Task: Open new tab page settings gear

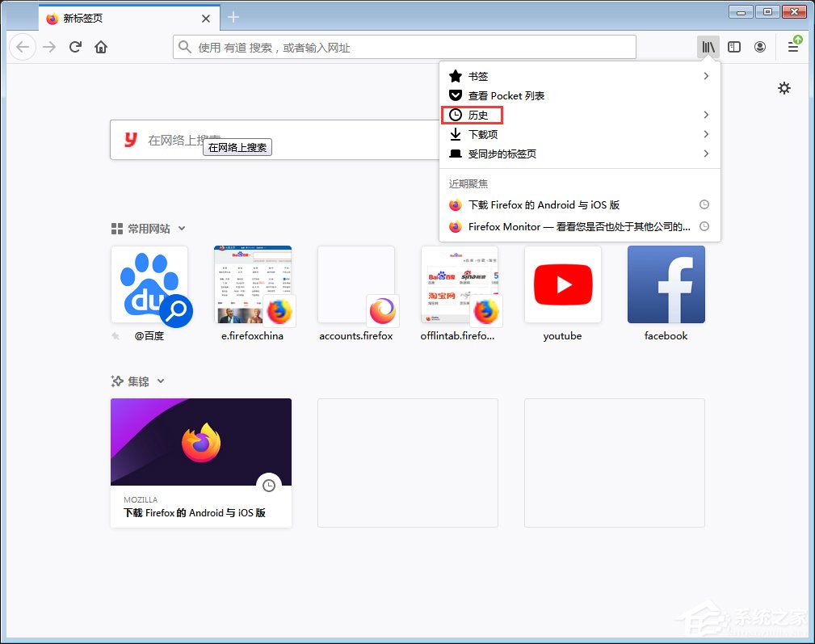Action: click(784, 88)
